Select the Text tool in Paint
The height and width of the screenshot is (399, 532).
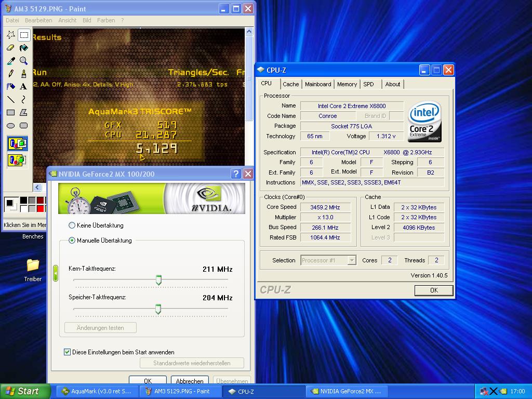[24, 87]
